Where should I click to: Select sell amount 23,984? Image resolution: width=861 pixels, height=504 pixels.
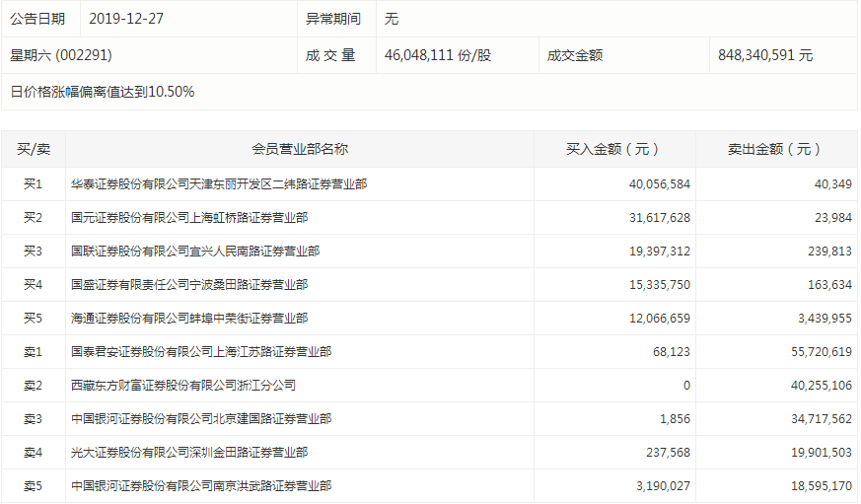tap(833, 217)
